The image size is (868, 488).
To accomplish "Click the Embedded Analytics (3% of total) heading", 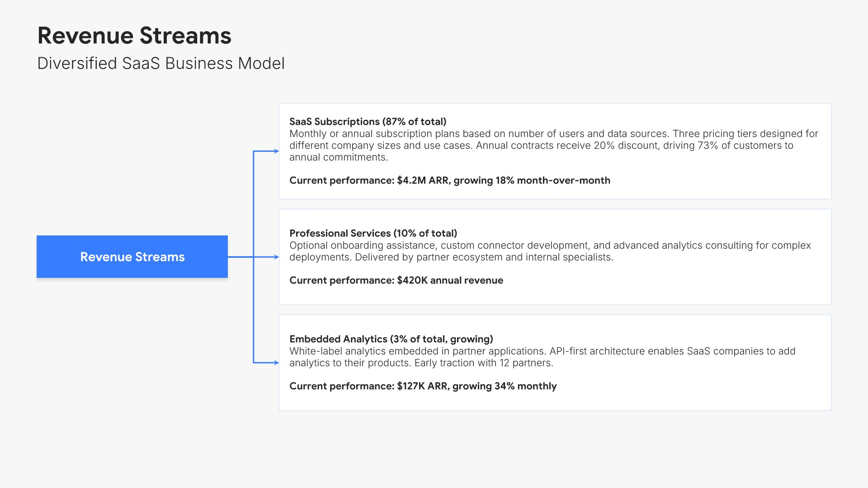I will pos(391,339).
